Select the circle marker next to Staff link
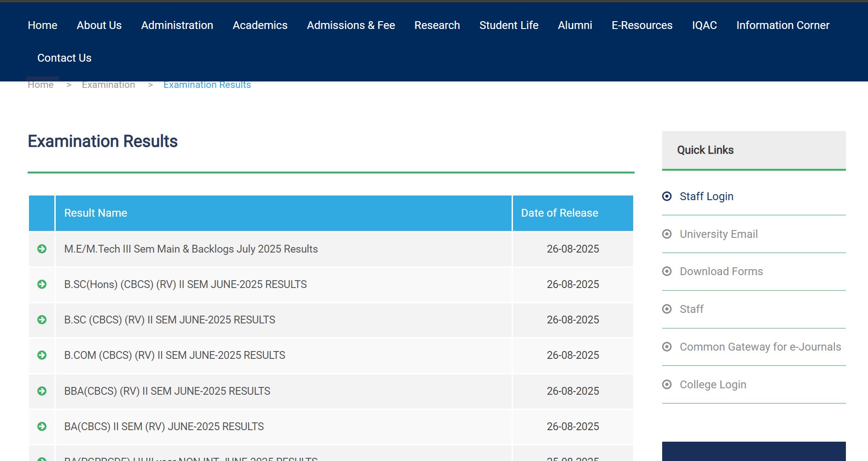The height and width of the screenshot is (461, 868). tap(667, 309)
